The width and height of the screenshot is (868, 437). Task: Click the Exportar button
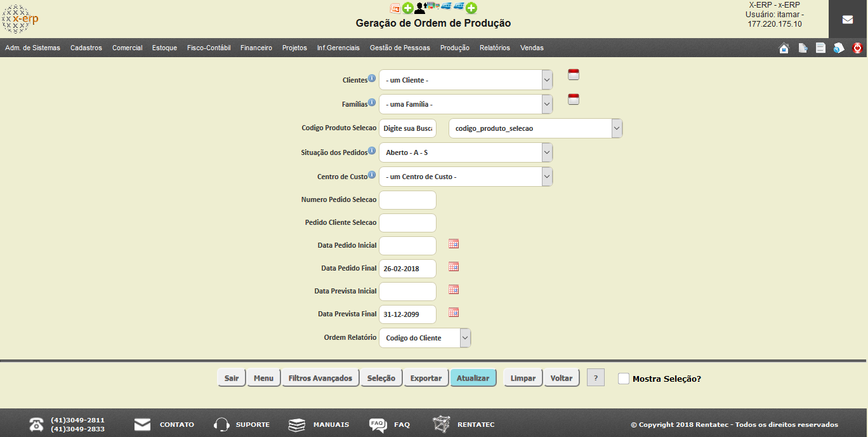(x=426, y=378)
